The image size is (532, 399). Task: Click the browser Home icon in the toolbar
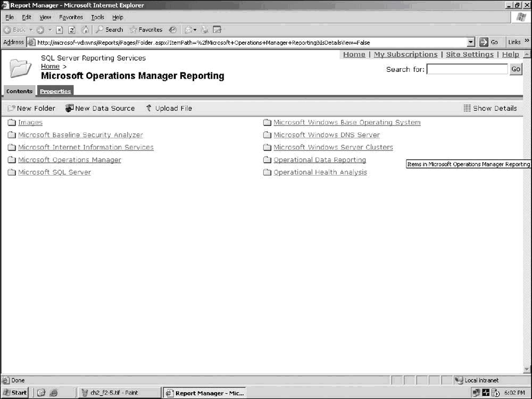[85, 30]
